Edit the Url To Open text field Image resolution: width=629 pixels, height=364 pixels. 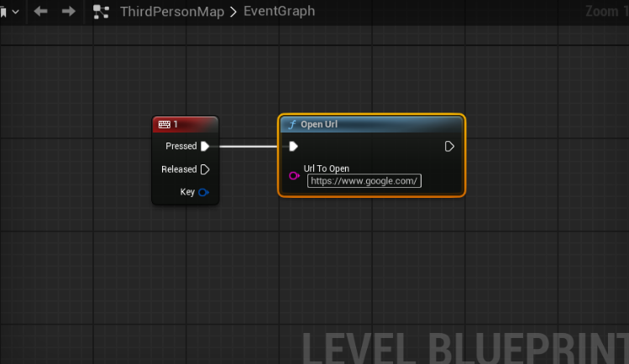(364, 181)
